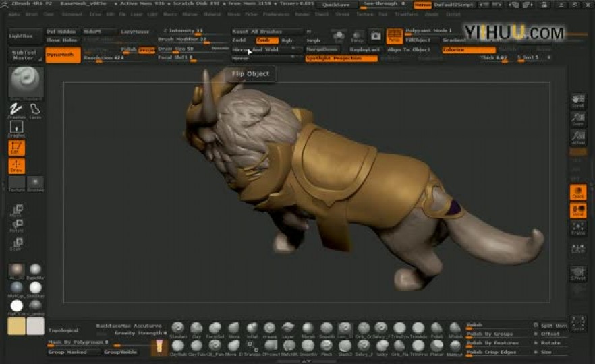The width and height of the screenshot is (595, 364).
Task: Click the MergeDown button
Action: [x=322, y=49]
